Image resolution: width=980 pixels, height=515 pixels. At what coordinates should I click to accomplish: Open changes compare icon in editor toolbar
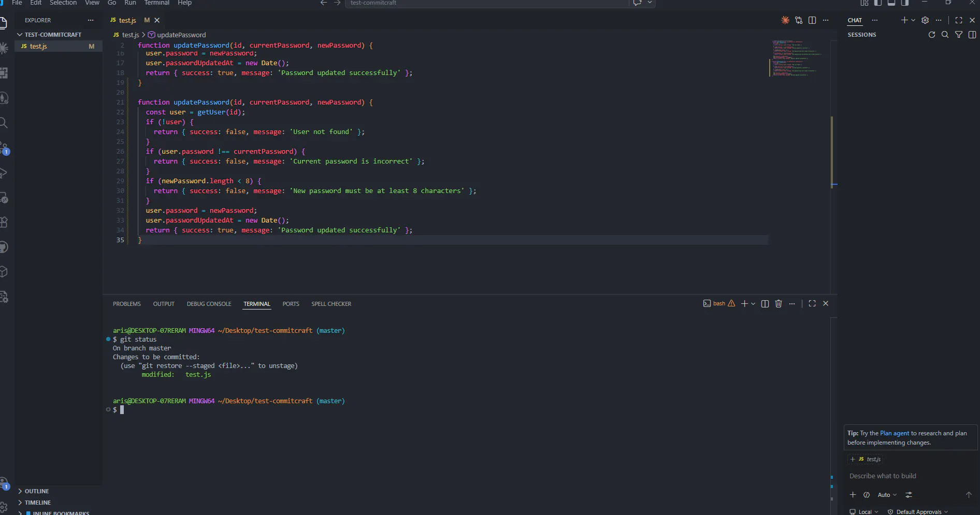click(x=799, y=20)
